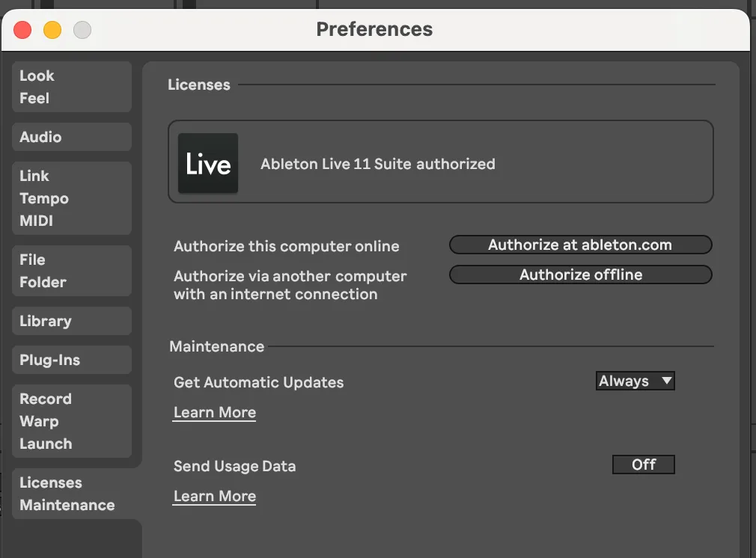Minimize Preferences with the yellow button
This screenshot has width=756, height=558.
(x=52, y=30)
